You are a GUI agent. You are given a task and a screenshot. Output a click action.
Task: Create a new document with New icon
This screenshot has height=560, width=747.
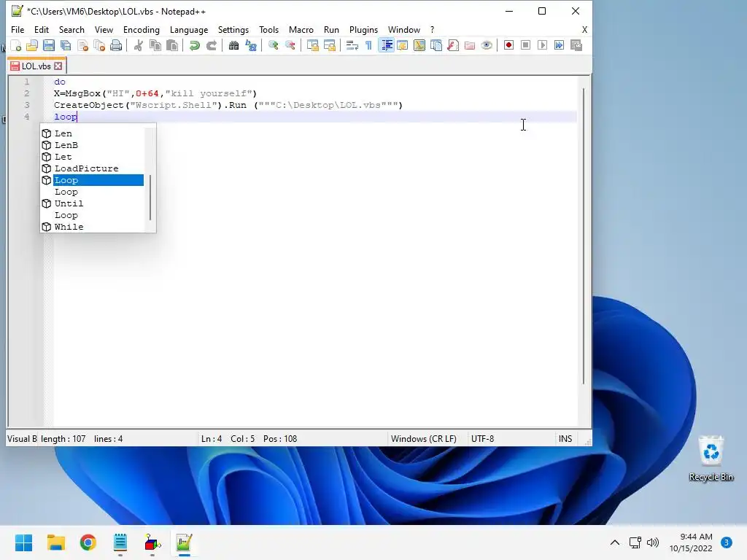click(16, 46)
